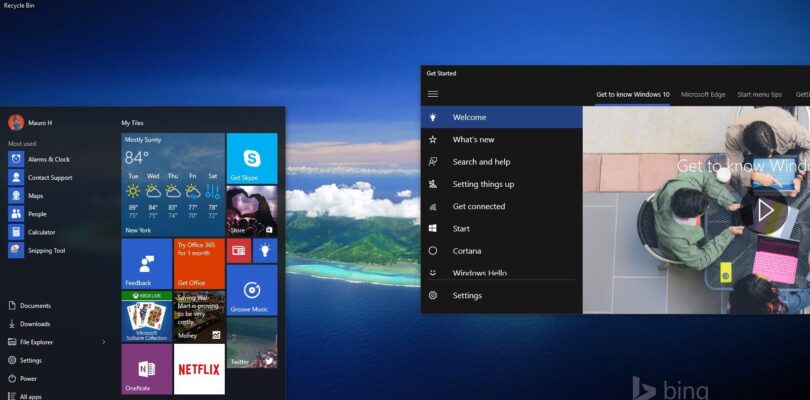The height and width of the screenshot is (400, 810).
Task: Launch the Netflix tile
Action: [x=199, y=369]
